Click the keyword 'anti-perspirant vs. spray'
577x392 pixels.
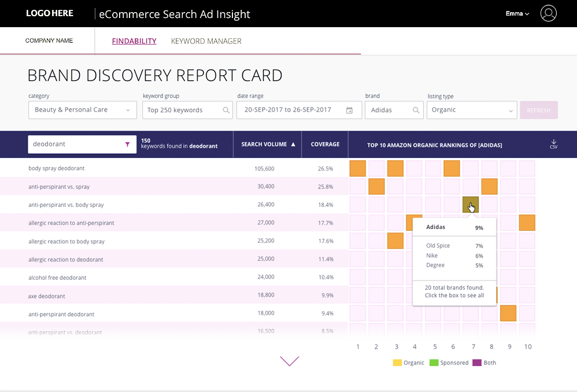coord(59,187)
